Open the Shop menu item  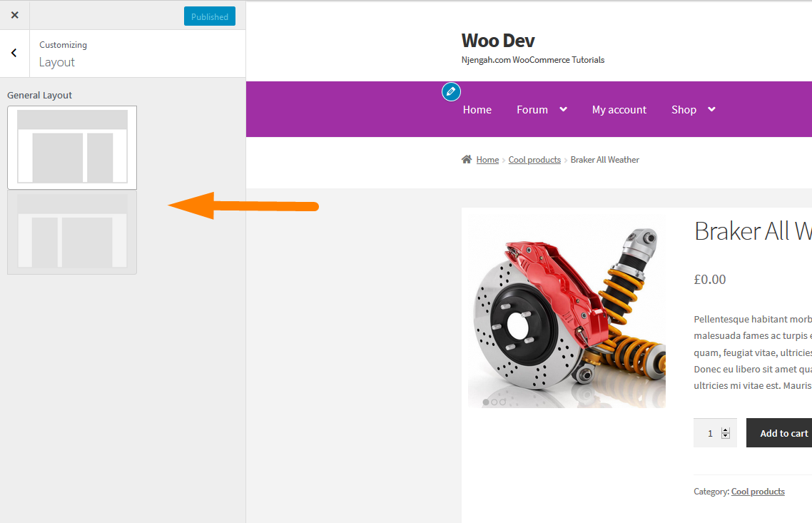tap(684, 110)
